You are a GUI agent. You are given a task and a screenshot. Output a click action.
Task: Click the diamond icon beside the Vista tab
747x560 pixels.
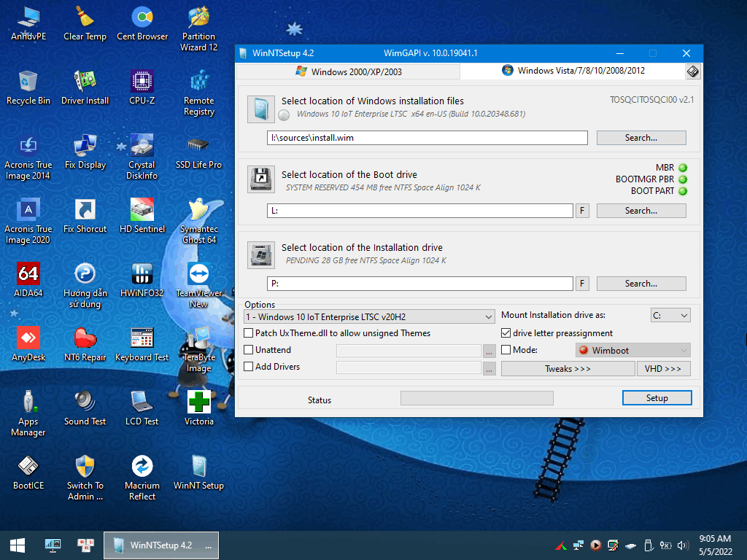pos(693,71)
